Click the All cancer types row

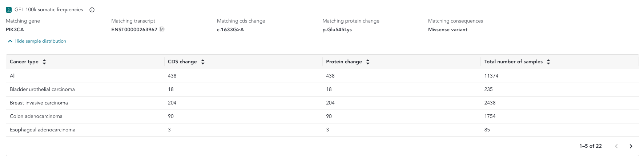pos(322,76)
